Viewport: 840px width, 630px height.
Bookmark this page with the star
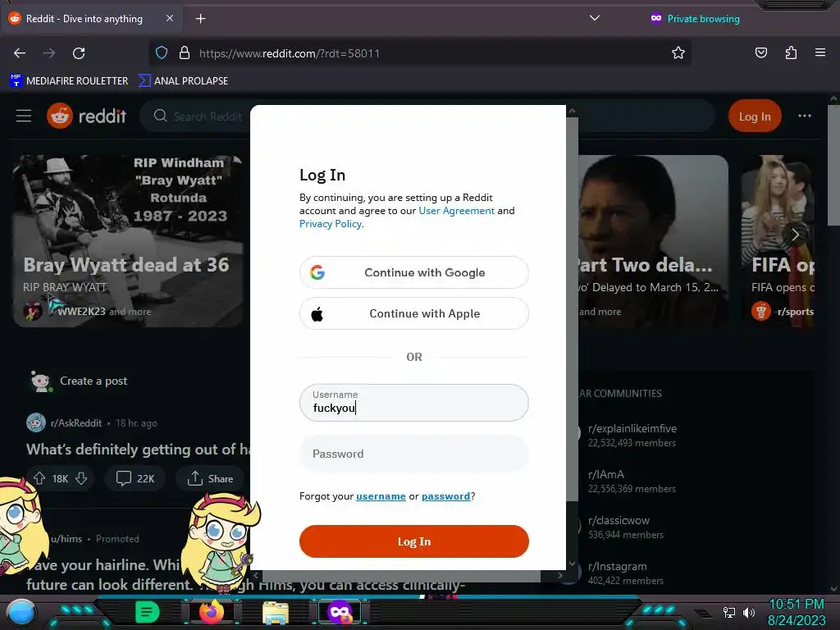tap(678, 53)
